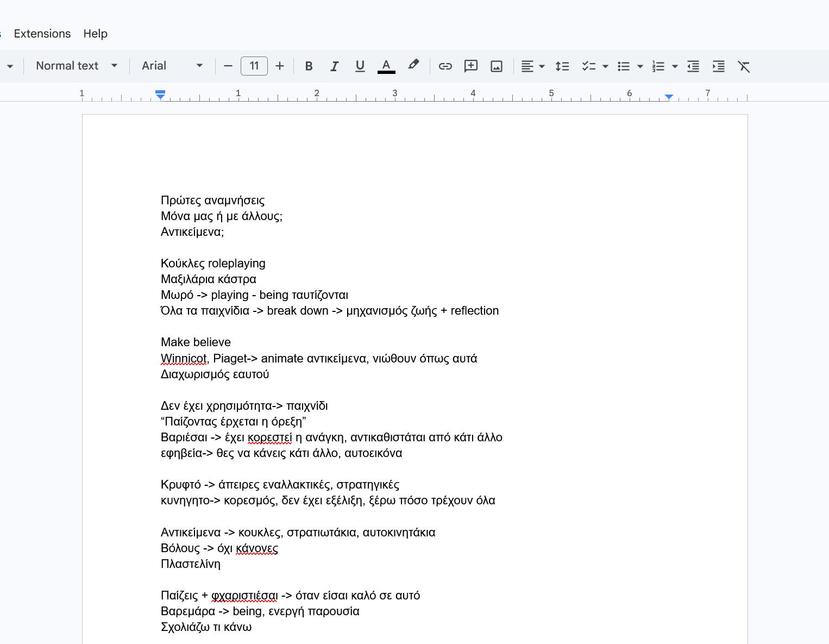Image resolution: width=829 pixels, height=644 pixels.
Task: Click the line 'Πρώτες αναμνήσεις'
Action: tap(213, 201)
